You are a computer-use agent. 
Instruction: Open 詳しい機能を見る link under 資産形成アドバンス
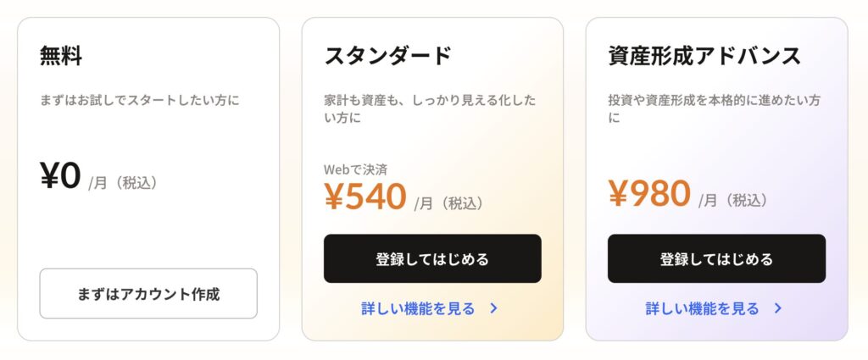click(x=702, y=308)
